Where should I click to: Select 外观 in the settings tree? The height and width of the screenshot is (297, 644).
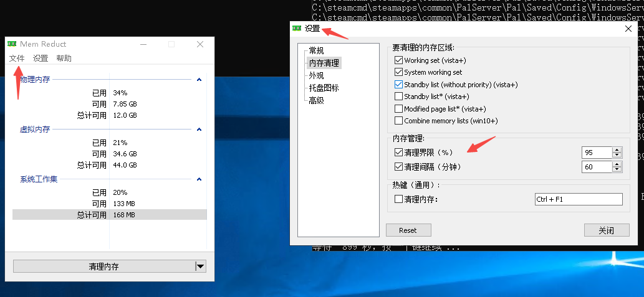point(316,75)
